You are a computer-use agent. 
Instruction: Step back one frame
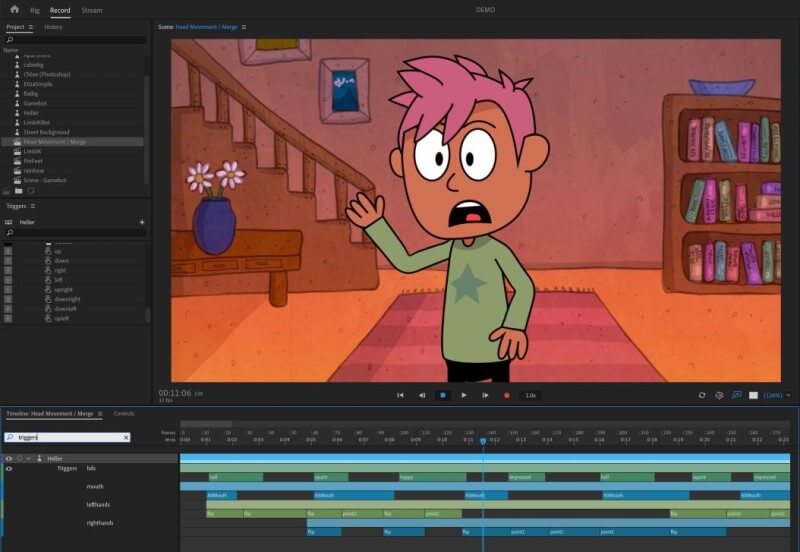[x=422, y=395]
